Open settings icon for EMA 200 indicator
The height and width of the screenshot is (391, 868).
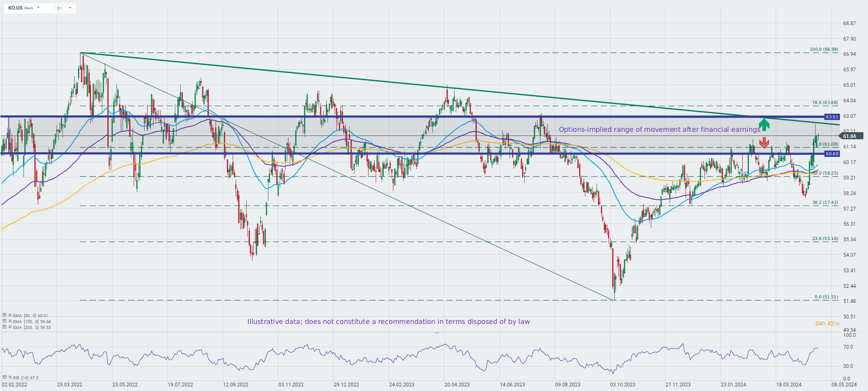click(x=4, y=327)
